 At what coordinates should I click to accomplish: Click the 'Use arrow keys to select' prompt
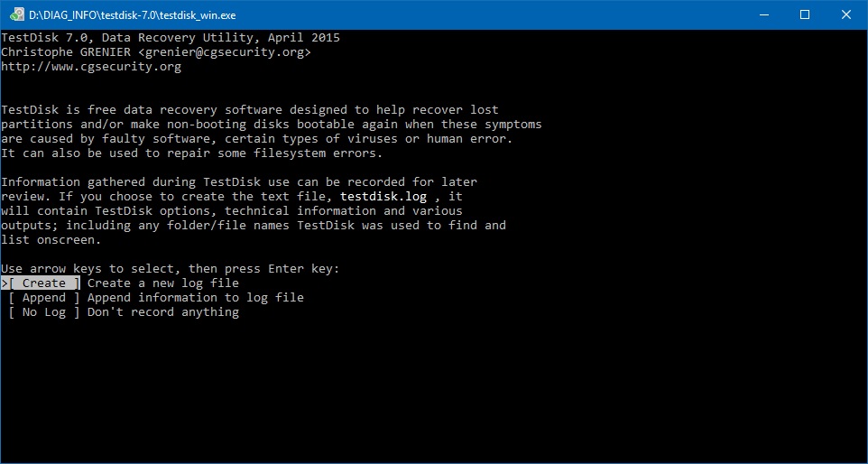coord(170,269)
